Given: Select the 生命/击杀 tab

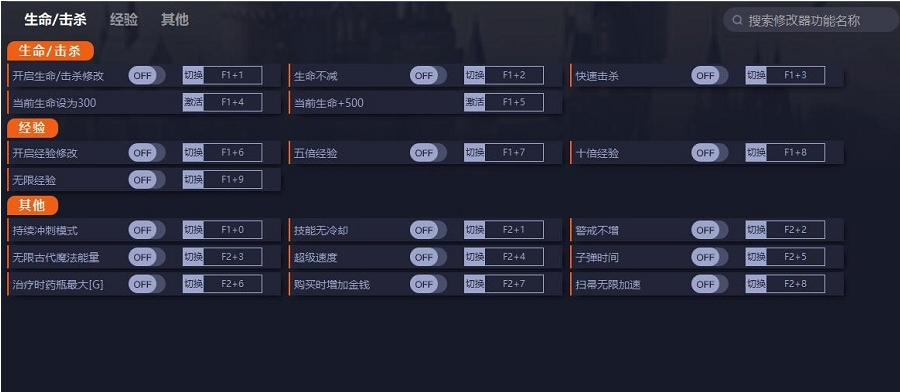Looking at the screenshot, I should tap(56, 20).
